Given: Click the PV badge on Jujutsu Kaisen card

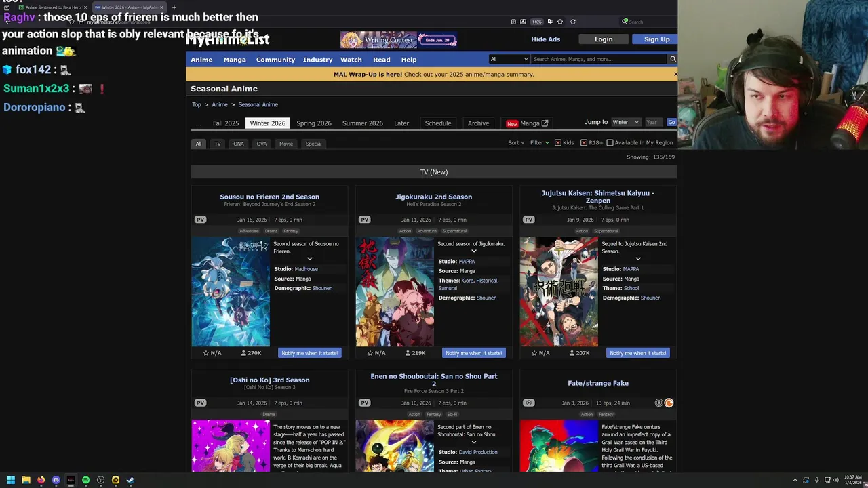Looking at the screenshot, I should point(529,220).
